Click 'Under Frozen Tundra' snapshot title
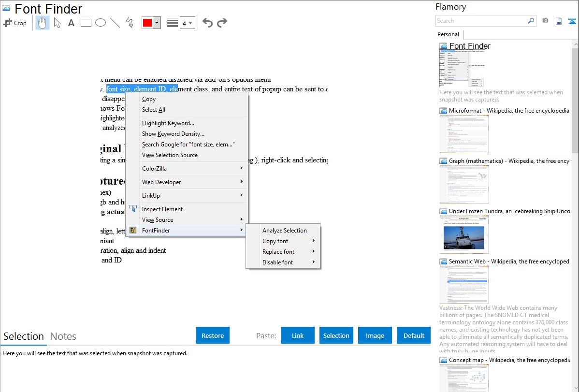579x392 pixels. click(x=509, y=211)
